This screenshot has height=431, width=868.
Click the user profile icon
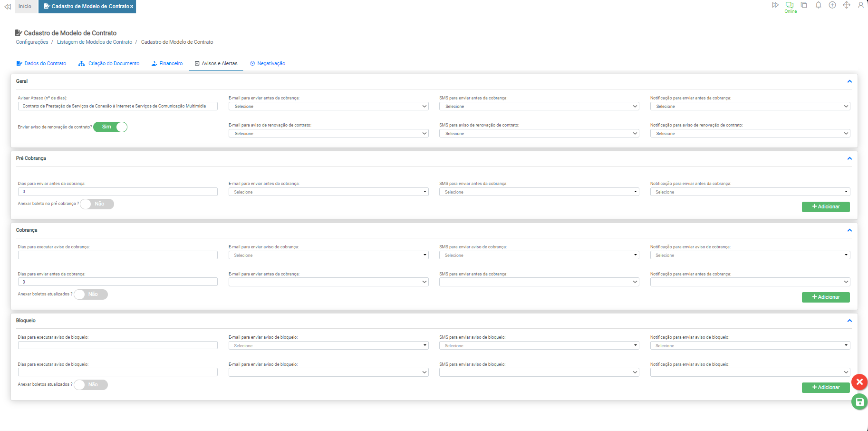pos(860,5)
